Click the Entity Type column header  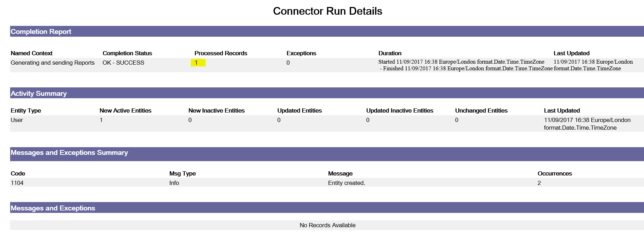coord(26,110)
